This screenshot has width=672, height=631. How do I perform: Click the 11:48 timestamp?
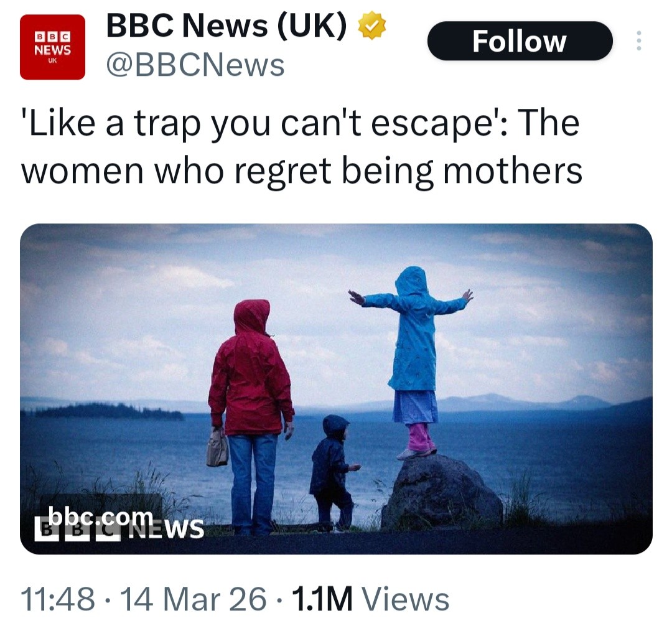(x=57, y=599)
